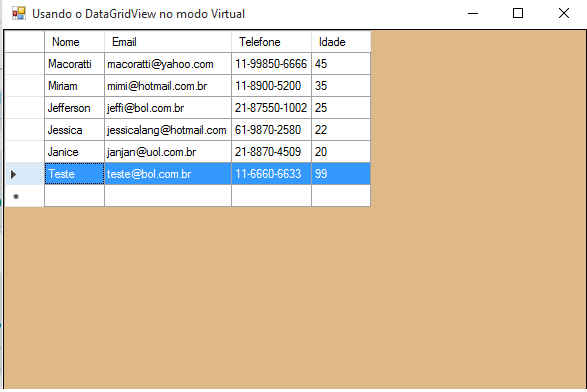
Task: Sort by the Nome column header
Action: click(x=74, y=42)
